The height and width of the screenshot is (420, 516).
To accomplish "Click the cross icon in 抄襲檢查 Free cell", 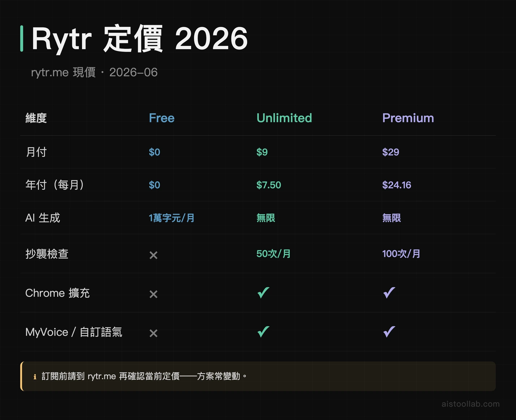I will pyautogui.click(x=154, y=255).
